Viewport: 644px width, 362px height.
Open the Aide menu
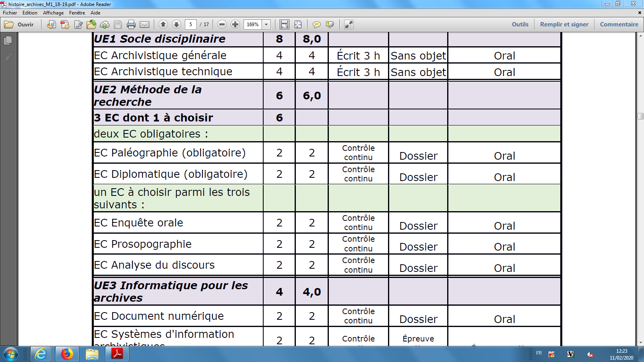pyautogui.click(x=95, y=13)
